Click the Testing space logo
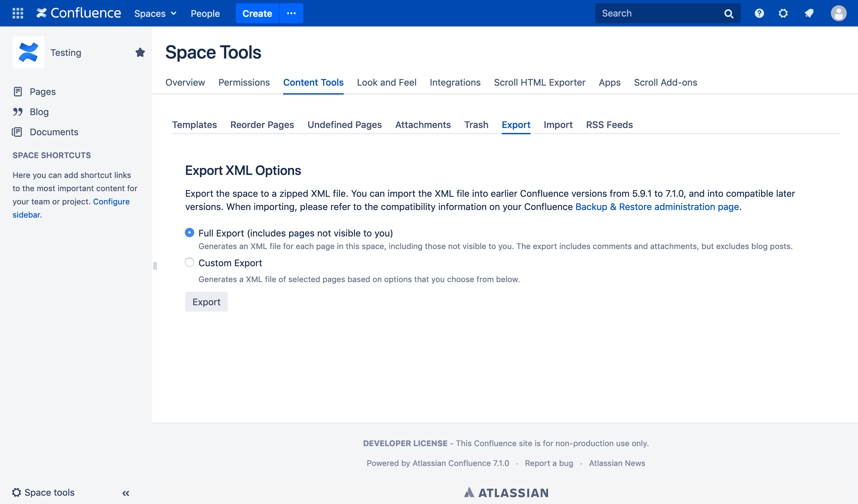 click(x=28, y=52)
